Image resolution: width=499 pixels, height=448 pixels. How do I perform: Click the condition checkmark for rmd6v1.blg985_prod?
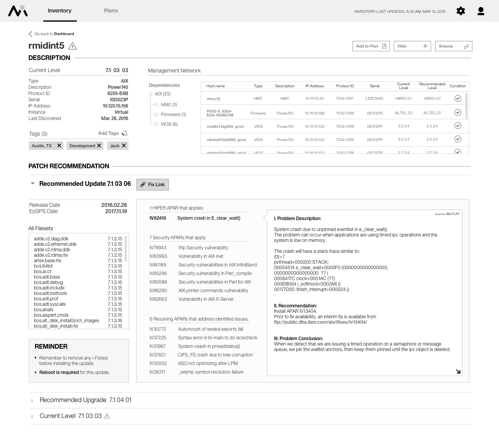coord(458,126)
